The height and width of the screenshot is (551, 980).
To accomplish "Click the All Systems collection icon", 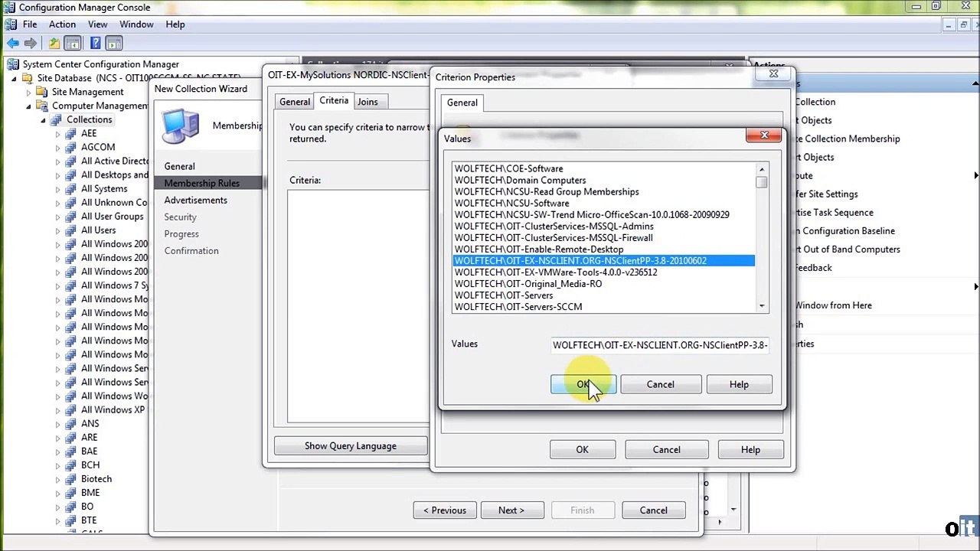I will 71,188.
